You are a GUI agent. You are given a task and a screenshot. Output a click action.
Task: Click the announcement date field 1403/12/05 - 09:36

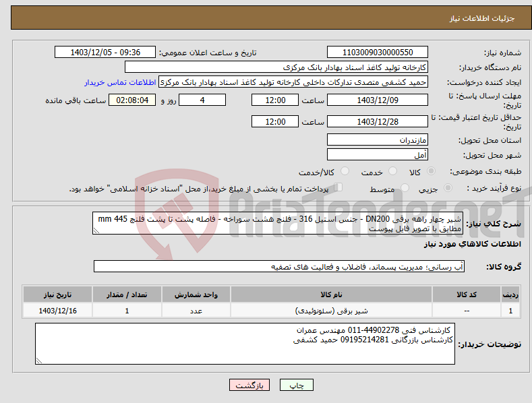pyautogui.click(x=105, y=53)
